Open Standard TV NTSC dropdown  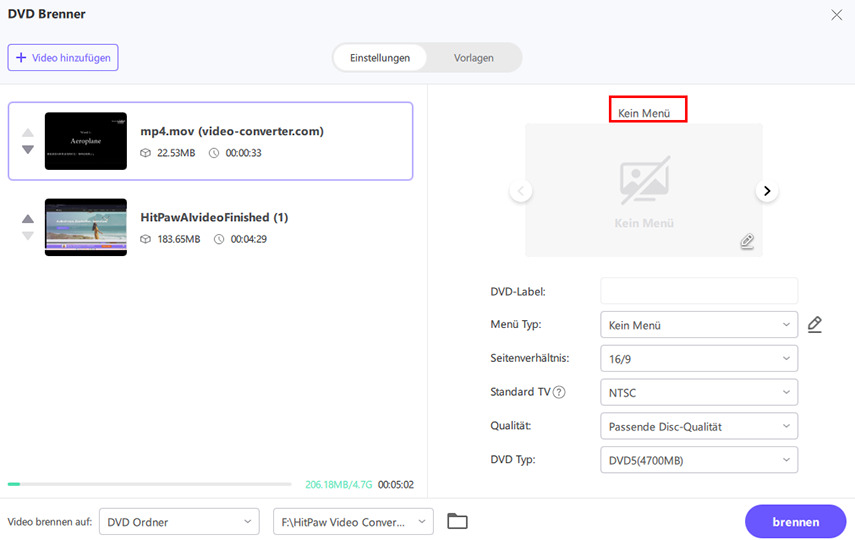pos(699,393)
